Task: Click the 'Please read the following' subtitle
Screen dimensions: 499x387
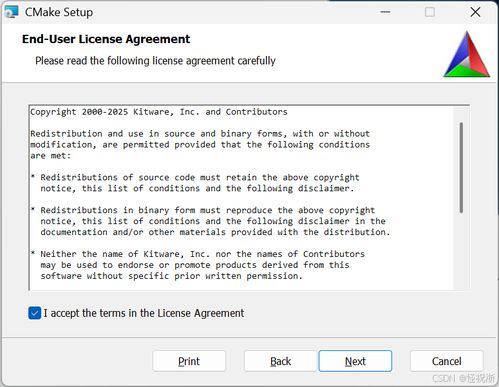Action: tap(155, 61)
